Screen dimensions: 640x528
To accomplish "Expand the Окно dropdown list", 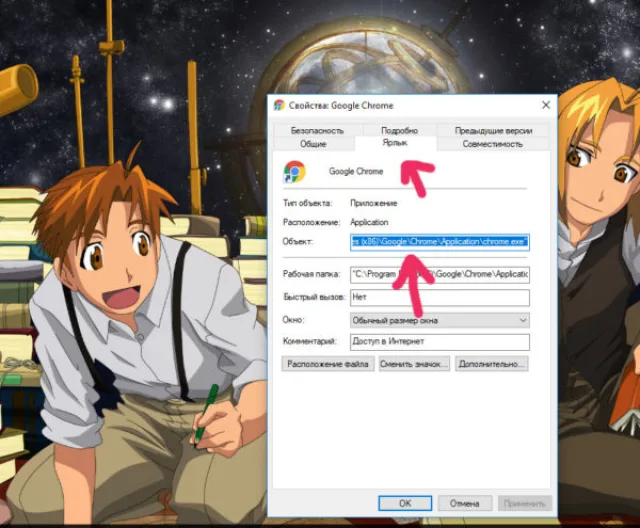I will click(440, 320).
